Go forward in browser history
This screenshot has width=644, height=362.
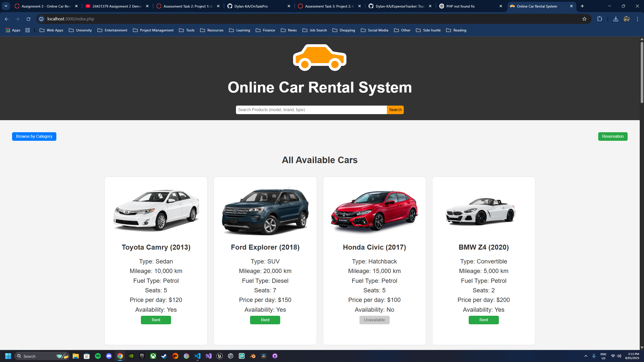(x=17, y=19)
